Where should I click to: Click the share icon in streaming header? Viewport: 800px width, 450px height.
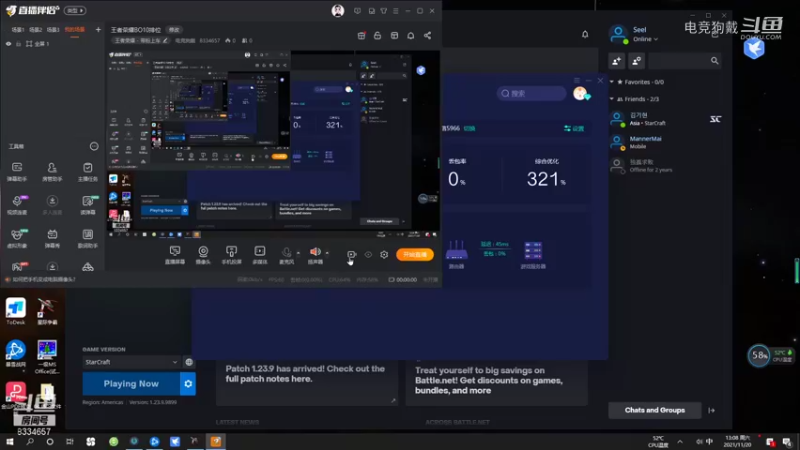(428, 36)
